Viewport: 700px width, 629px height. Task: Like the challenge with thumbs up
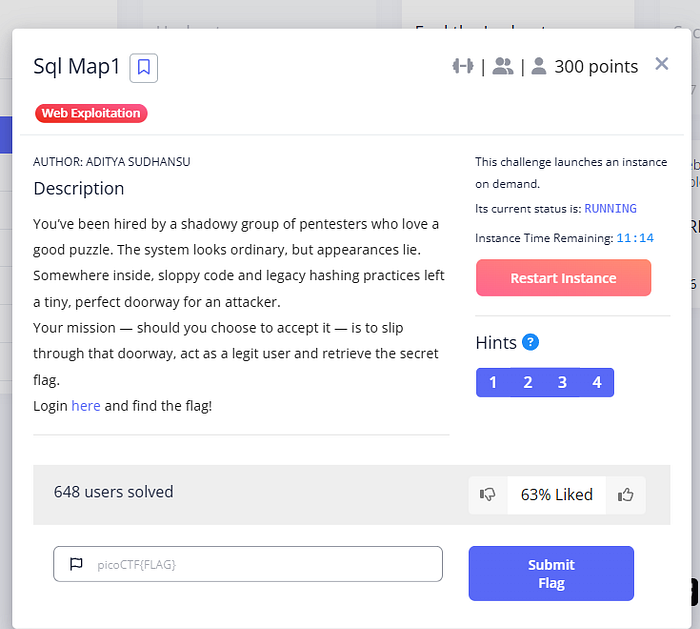pyautogui.click(x=625, y=495)
